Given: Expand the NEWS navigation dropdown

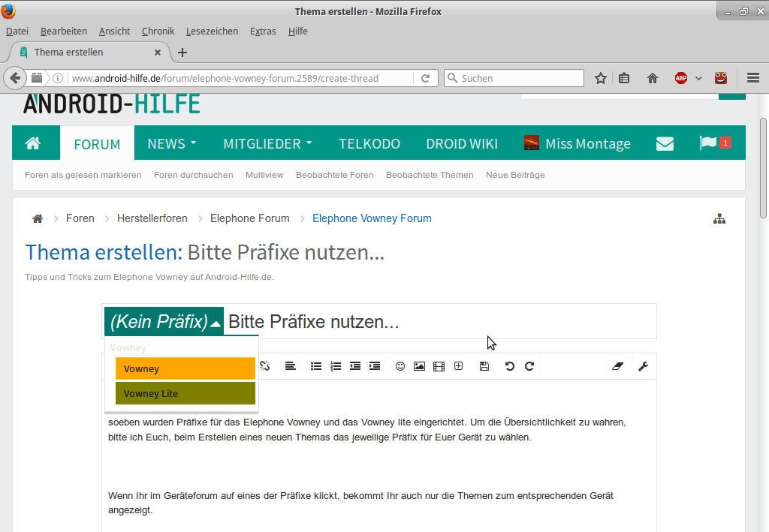Looking at the screenshot, I should click(x=172, y=143).
